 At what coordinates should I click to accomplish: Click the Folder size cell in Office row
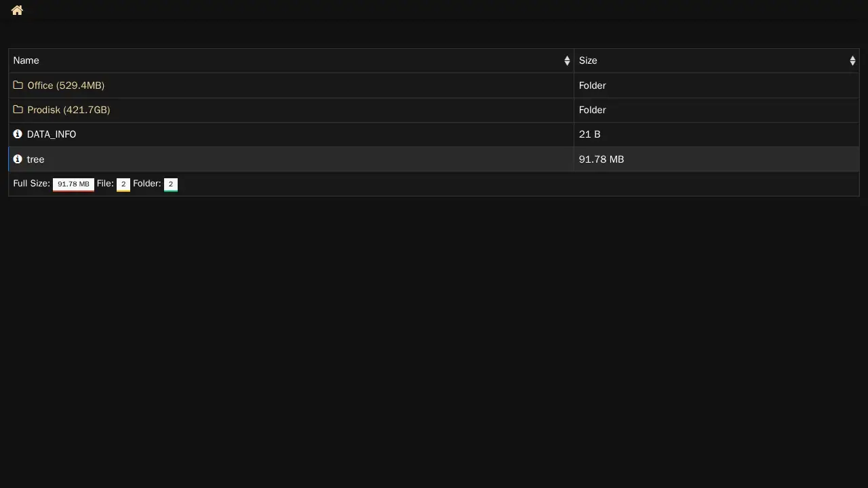click(x=592, y=85)
